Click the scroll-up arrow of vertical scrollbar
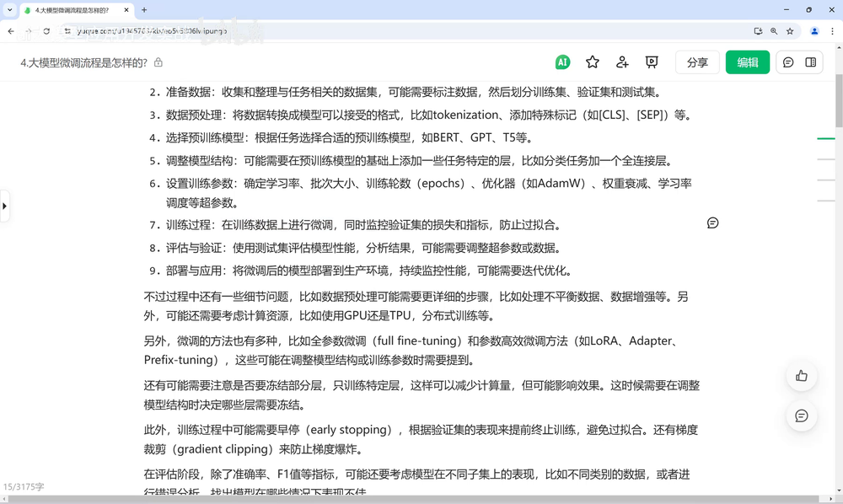Image resolution: width=843 pixels, height=504 pixels. [x=839, y=47]
